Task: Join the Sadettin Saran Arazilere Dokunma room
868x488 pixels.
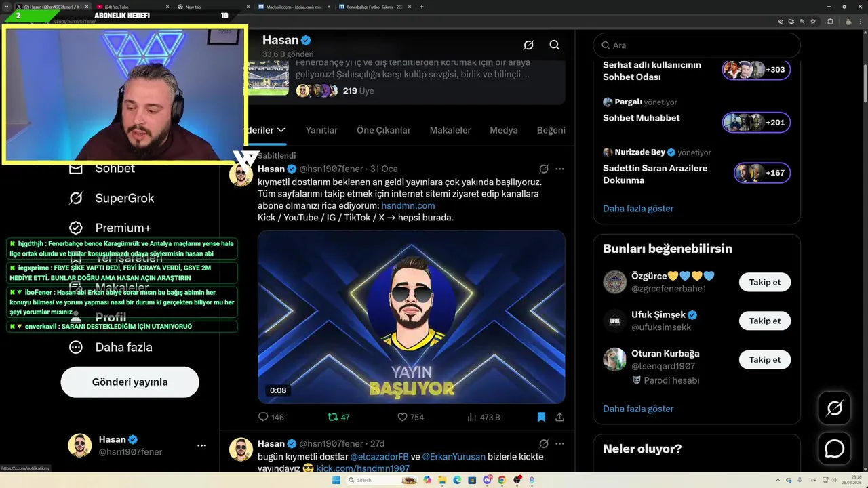Action: tap(762, 174)
